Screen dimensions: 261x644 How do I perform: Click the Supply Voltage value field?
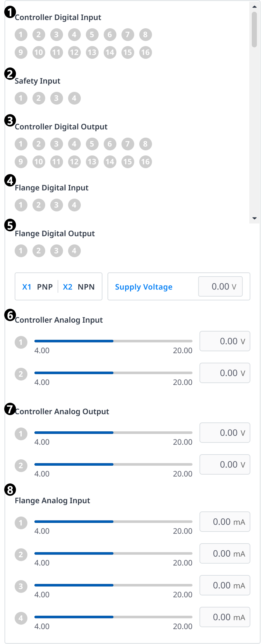point(220,286)
